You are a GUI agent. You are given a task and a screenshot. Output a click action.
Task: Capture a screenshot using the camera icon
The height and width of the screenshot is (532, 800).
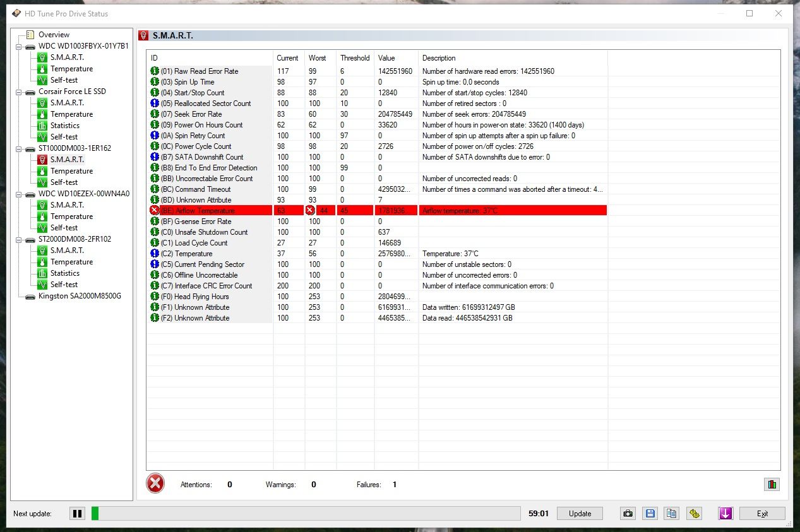click(x=628, y=513)
